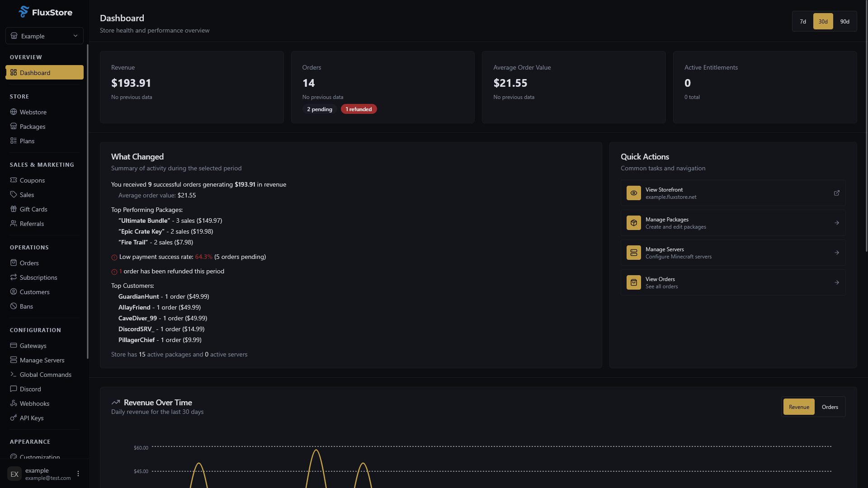The image size is (868, 488).
Task: Click the FluxStore logo
Action: (46, 12)
